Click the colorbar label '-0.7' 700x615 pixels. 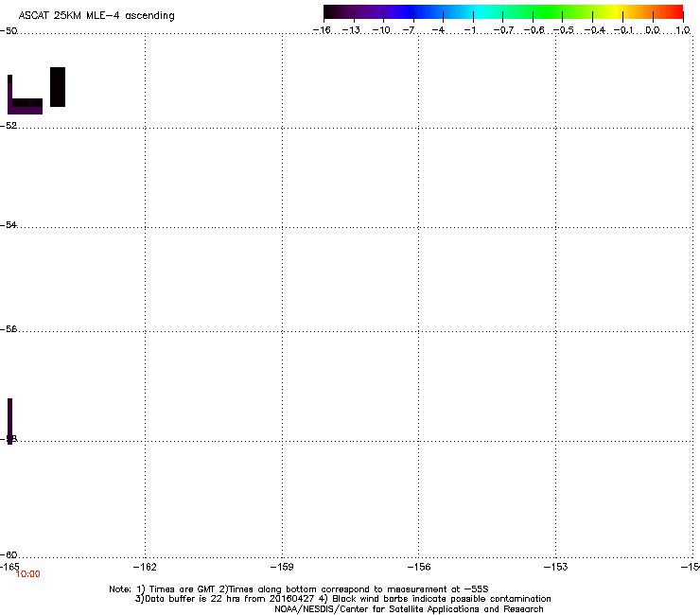coord(503,30)
